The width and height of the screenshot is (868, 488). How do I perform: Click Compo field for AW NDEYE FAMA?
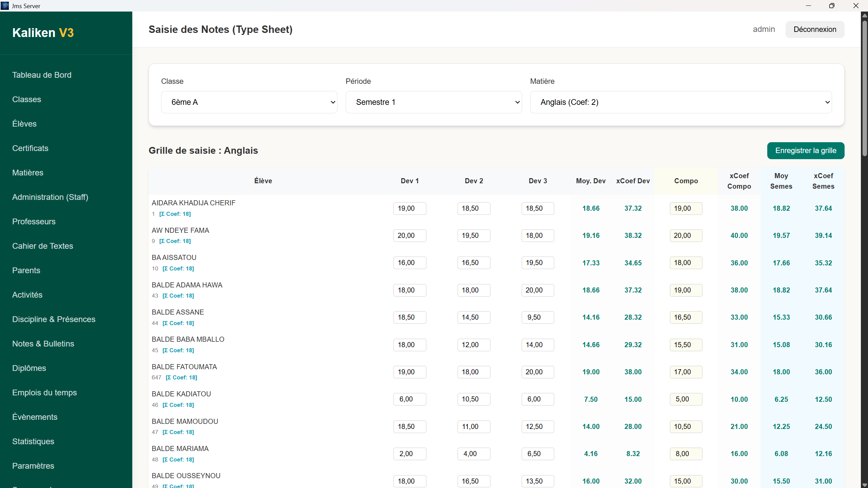click(686, 236)
